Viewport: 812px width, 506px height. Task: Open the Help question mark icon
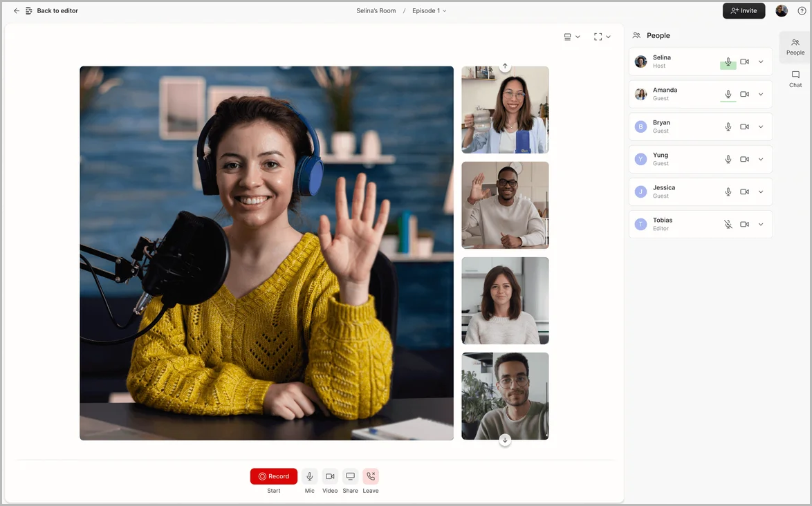click(x=802, y=10)
